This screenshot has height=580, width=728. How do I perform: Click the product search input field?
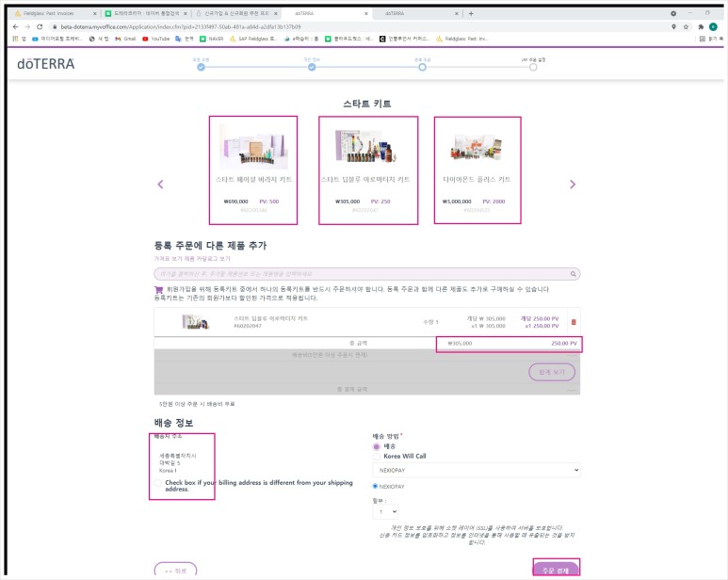[x=366, y=274]
